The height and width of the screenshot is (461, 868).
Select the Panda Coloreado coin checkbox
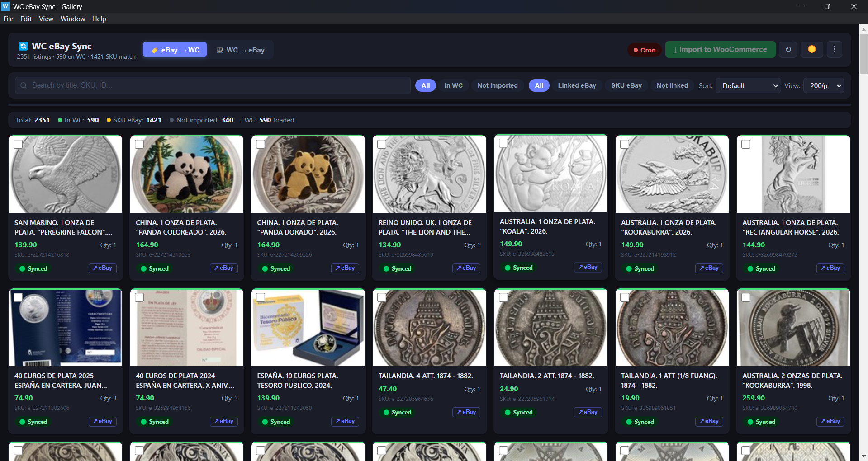point(139,144)
